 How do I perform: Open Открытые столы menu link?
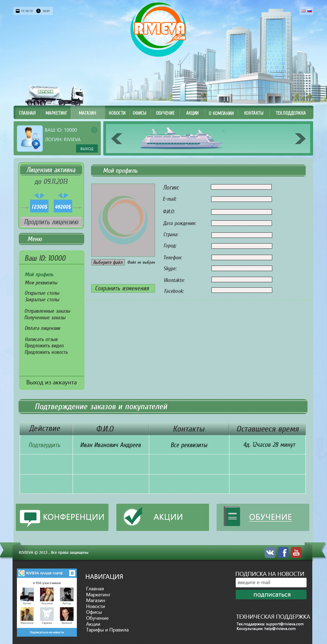(42, 293)
